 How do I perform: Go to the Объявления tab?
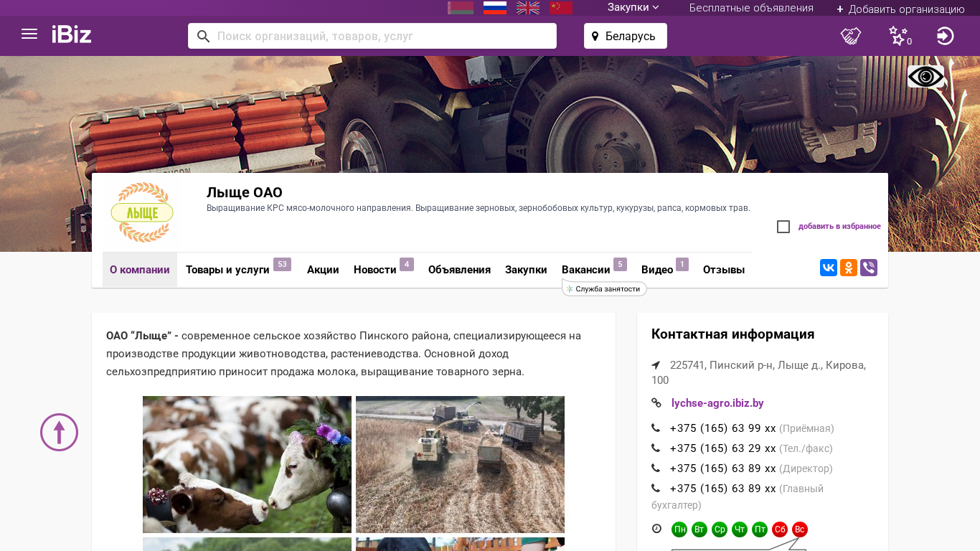459,270
